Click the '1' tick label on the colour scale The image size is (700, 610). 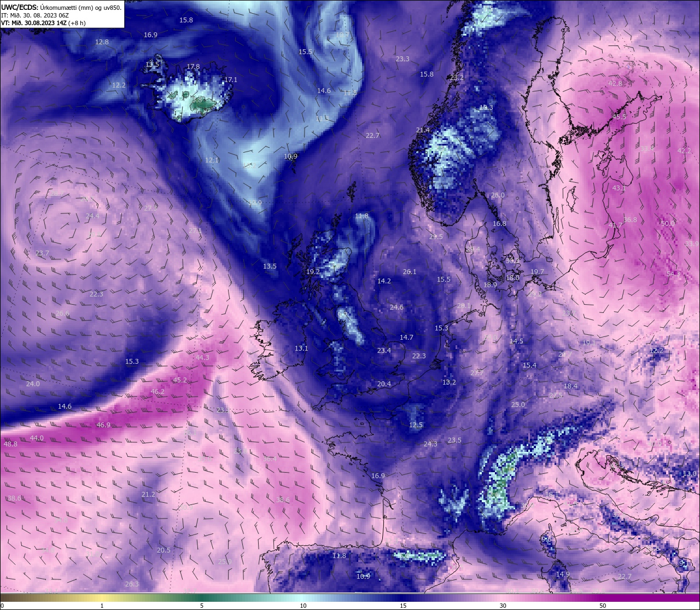pos(102,606)
